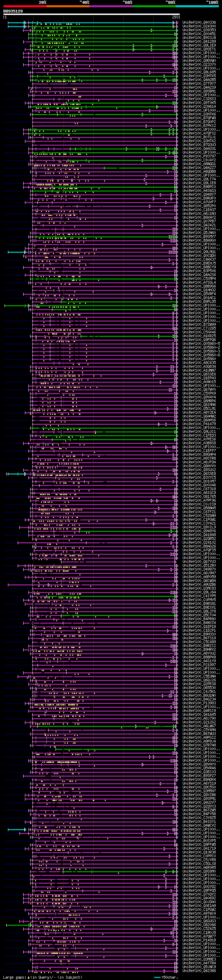The image size is (222, 980).
Task: Select the UniRef100_B7PKI2 label
Action: [x=199, y=125]
